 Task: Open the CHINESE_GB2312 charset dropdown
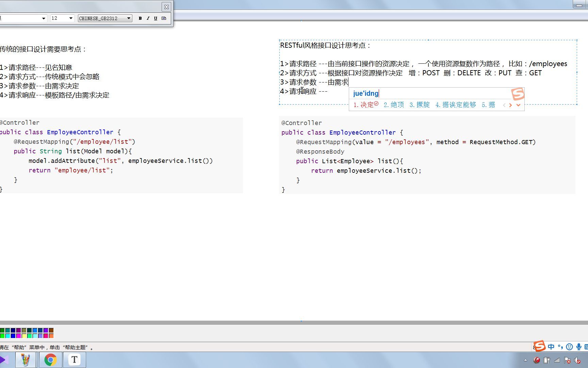click(105, 18)
